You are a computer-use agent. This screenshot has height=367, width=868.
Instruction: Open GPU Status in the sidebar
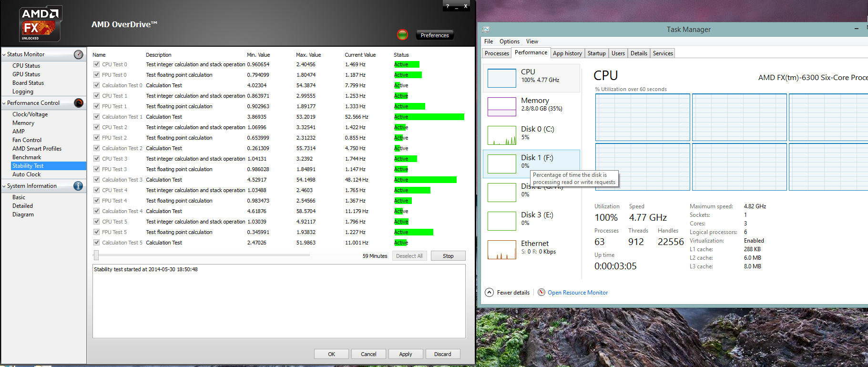tap(26, 74)
